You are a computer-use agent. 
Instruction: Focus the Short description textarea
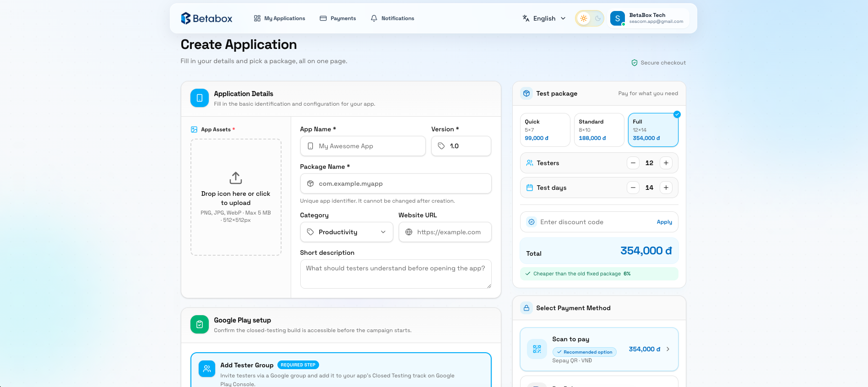coord(396,274)
